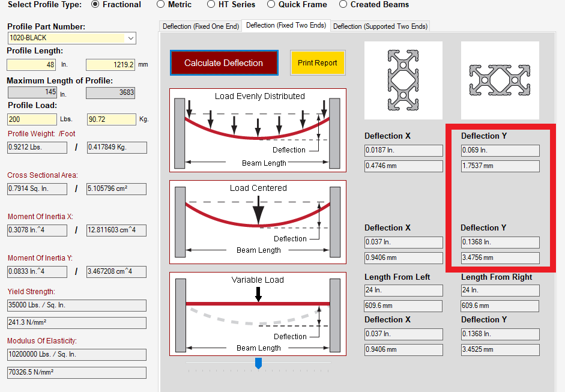Open the Deflection (Fixed Two Ends) tab
The width and height of the screenshot is (565, 392).
[286, 26]
